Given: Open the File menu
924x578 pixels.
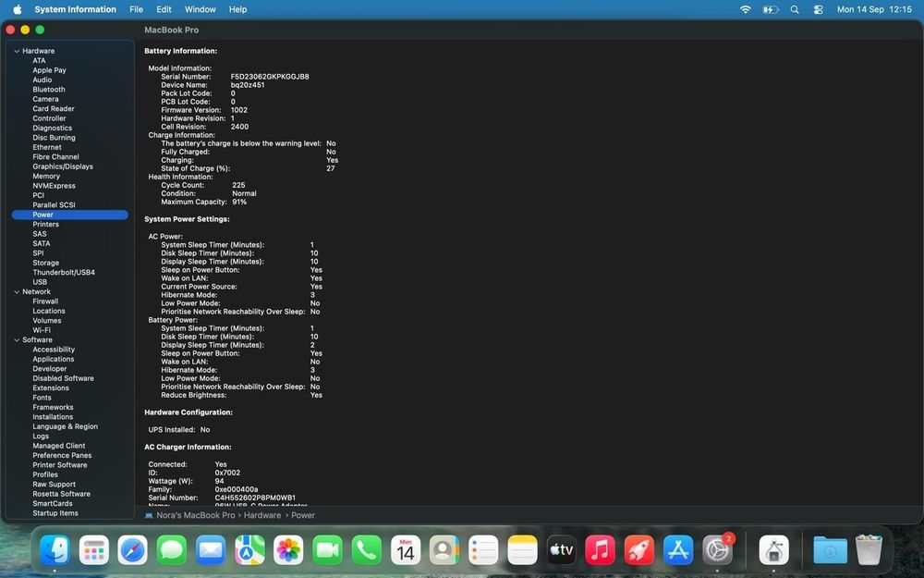Looking at the screenshot, I should point(136,9).
